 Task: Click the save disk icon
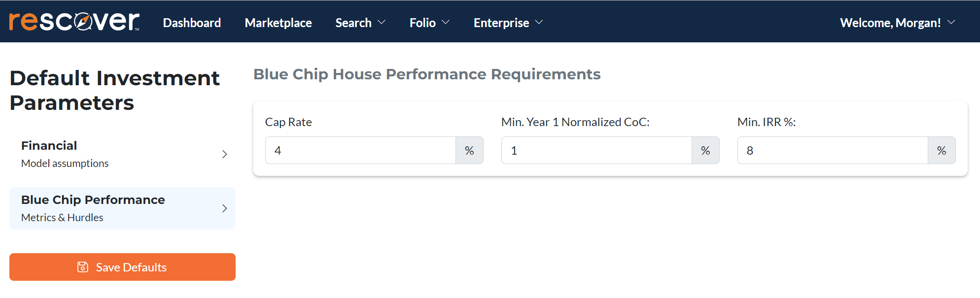83,267
